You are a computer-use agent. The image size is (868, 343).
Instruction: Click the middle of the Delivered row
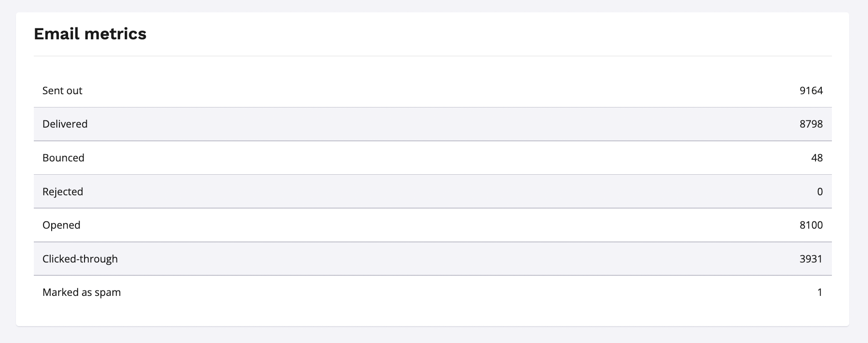click(433, 124)
